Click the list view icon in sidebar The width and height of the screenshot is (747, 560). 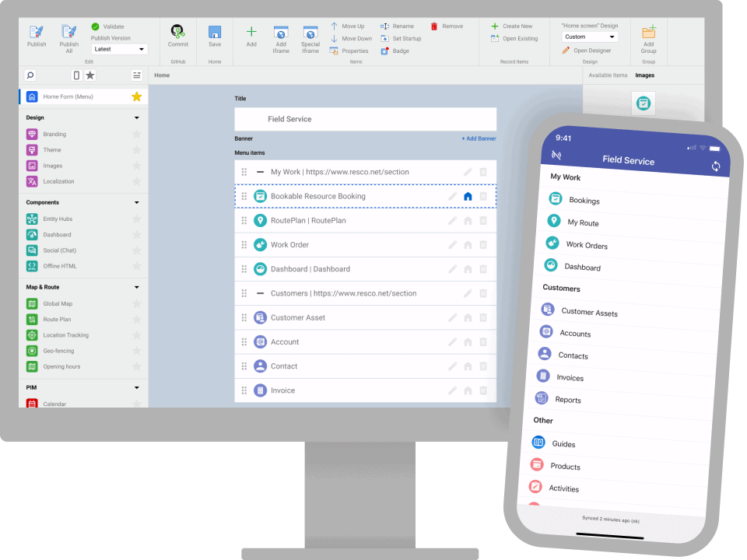click(x=137, y=75)
